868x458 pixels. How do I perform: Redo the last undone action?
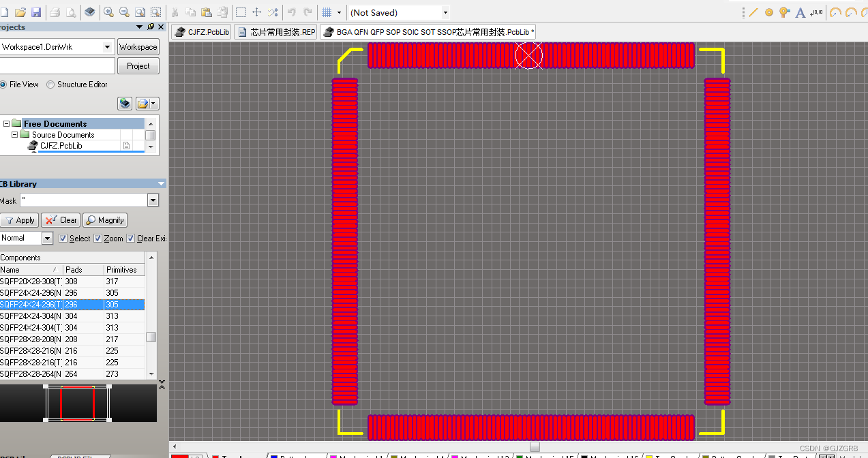pos(308,12)
